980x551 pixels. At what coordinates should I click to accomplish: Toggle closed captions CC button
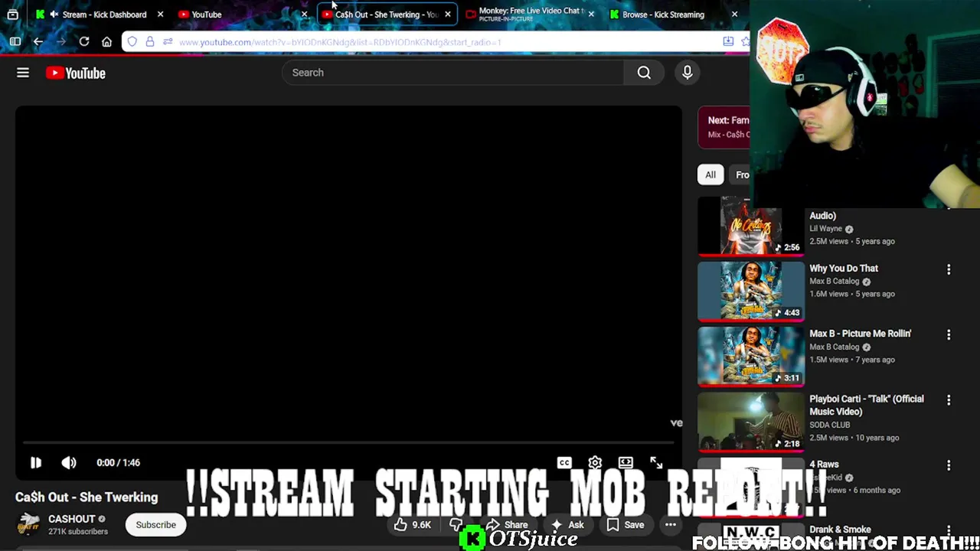point(564,462)
